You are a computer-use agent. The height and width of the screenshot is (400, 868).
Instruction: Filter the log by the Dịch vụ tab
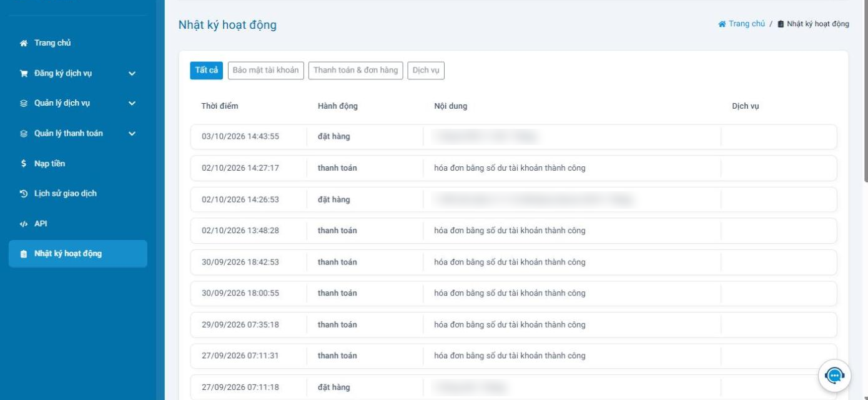[426, 71]
